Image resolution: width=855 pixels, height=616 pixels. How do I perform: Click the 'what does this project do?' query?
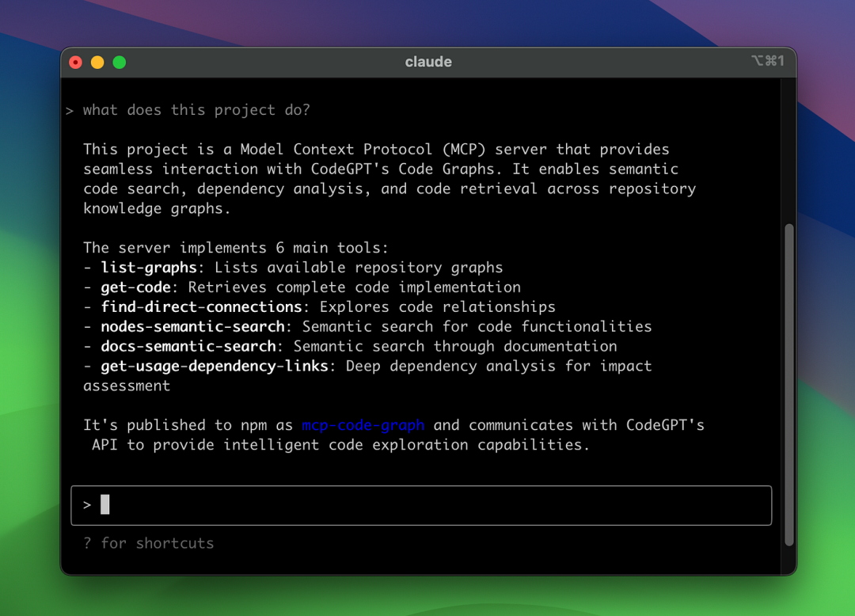click(x=196, y=110)
